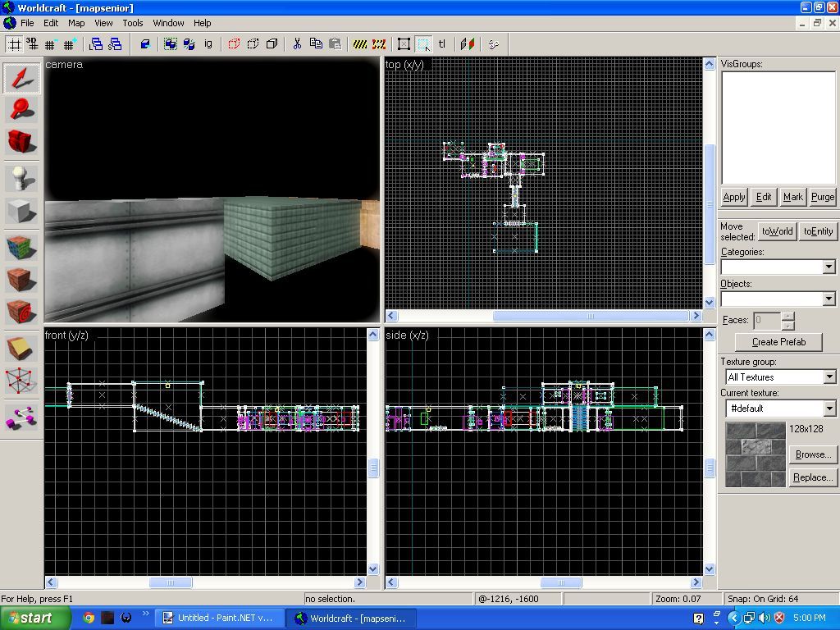Viewport: 840px width, 630px height.
Task: Select the red Camera tool
Action: pyautogui.click(x=21, y=141)
